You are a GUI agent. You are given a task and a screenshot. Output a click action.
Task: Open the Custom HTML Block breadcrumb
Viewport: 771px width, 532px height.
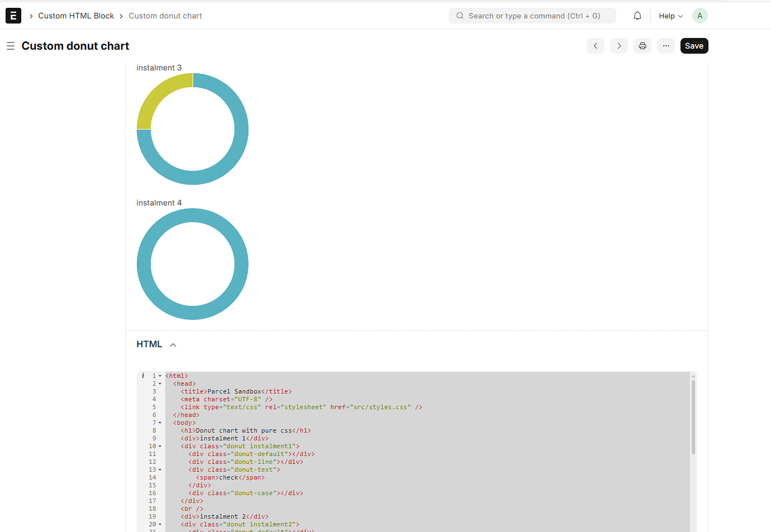(x=76, y=15)
